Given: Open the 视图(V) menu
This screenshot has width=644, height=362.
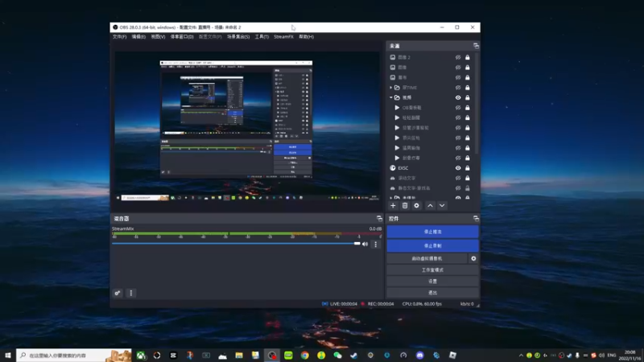Looking at the screenshot, I should tap(158, 36).
